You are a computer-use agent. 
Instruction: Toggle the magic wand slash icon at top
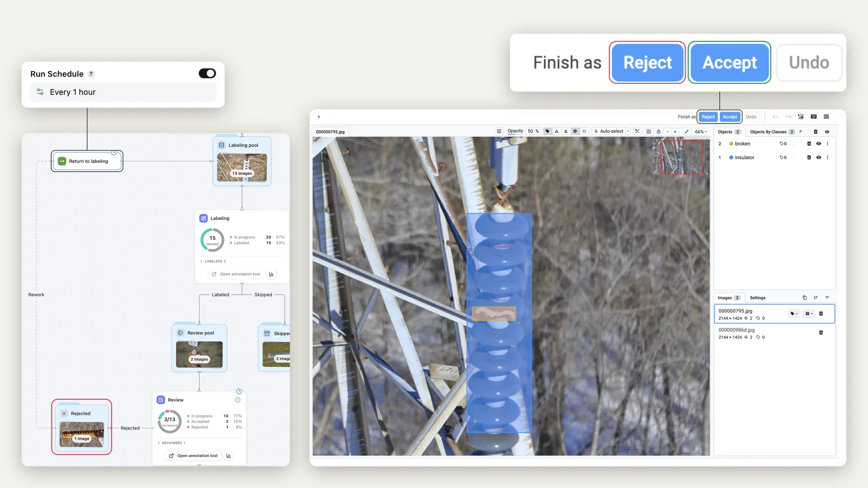click(x=801, y=116)
